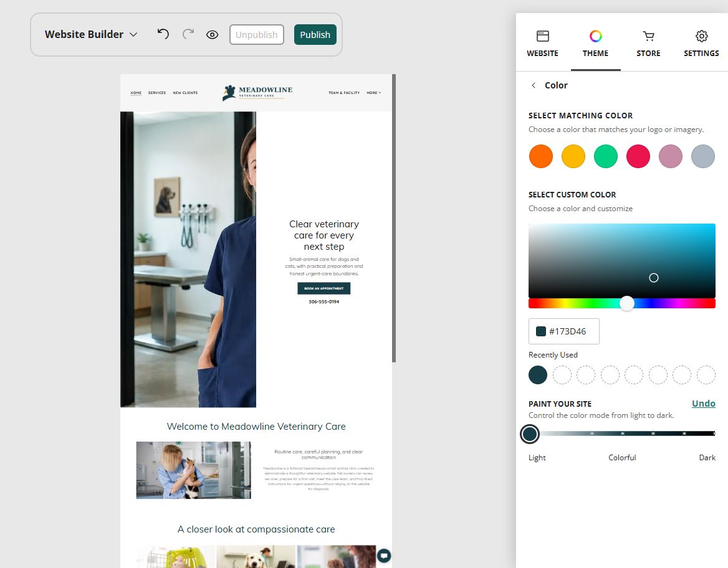Click the preview scrollbar
728x568 pixels.
click(394, 218)
